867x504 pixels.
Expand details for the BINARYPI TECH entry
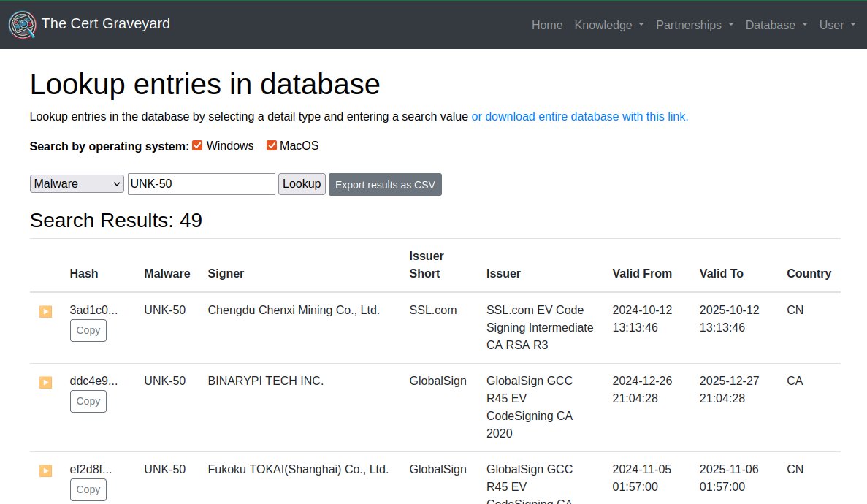(45, 381)
